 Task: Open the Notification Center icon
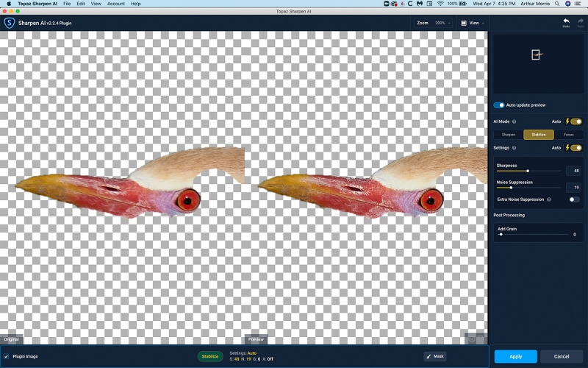tap(578, 4)
